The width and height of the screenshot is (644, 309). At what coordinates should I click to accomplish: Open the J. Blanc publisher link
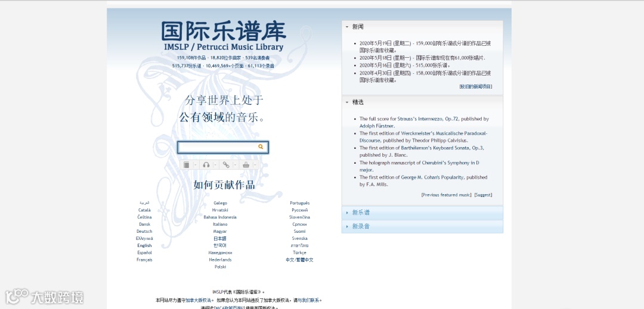coord(397,155)
